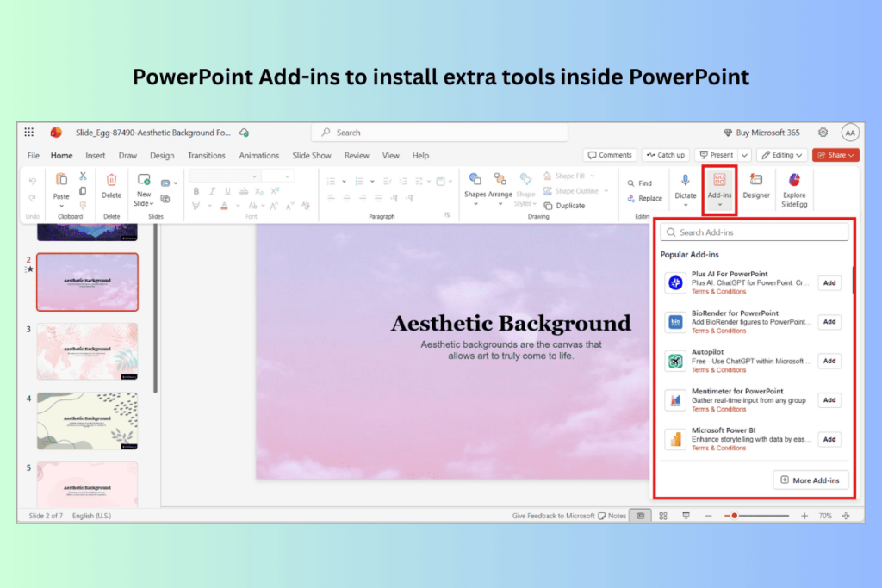The width and height of the screenshot is (882, 588).
Task: Click Buy Microsoft 365 link
Action: pyautogui.click(x=761, y=133)
